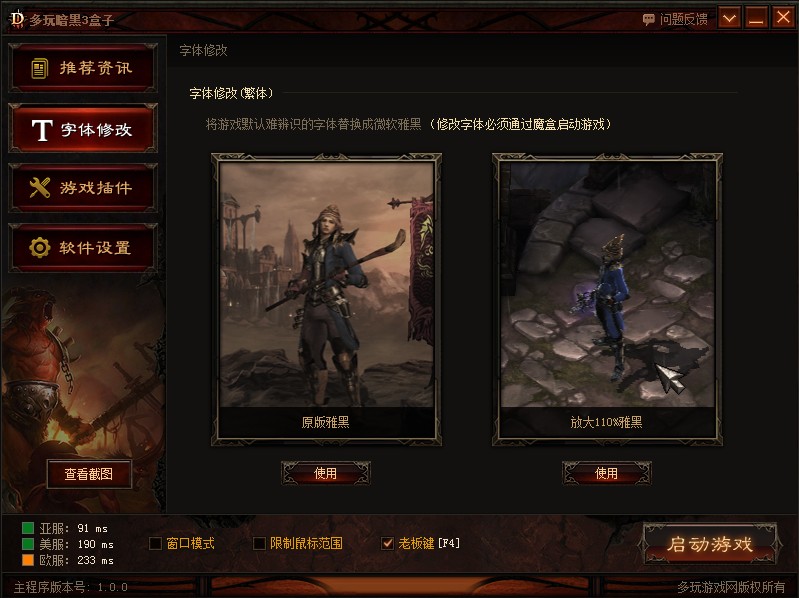Uncheck the 老板键 [F4] checkbox
Screen dimensions: 799x598
tap(387, 543)
